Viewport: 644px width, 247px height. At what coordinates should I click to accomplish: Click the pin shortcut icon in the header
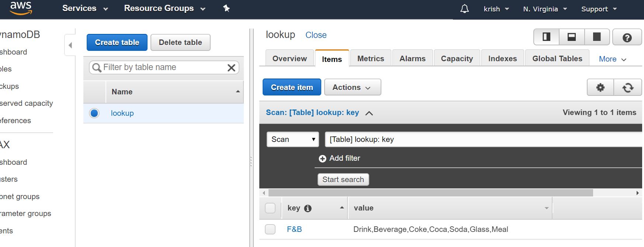tap(226, 8)
